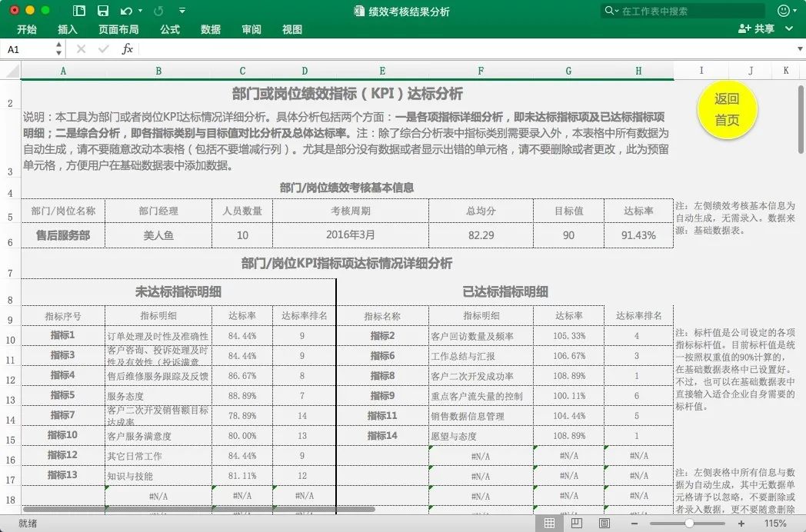This screenshot has width=806, height=532.
Task: Toggle Page Break Preview in status bar
Action: click(x=604, y=523)
